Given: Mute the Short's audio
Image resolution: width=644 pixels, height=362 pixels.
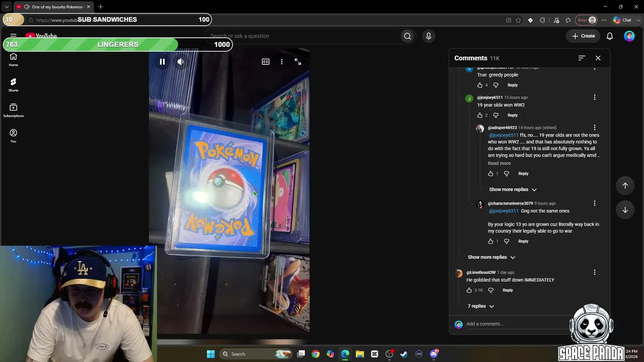Looking at the screenshot, I should click(x=180, y=62).
